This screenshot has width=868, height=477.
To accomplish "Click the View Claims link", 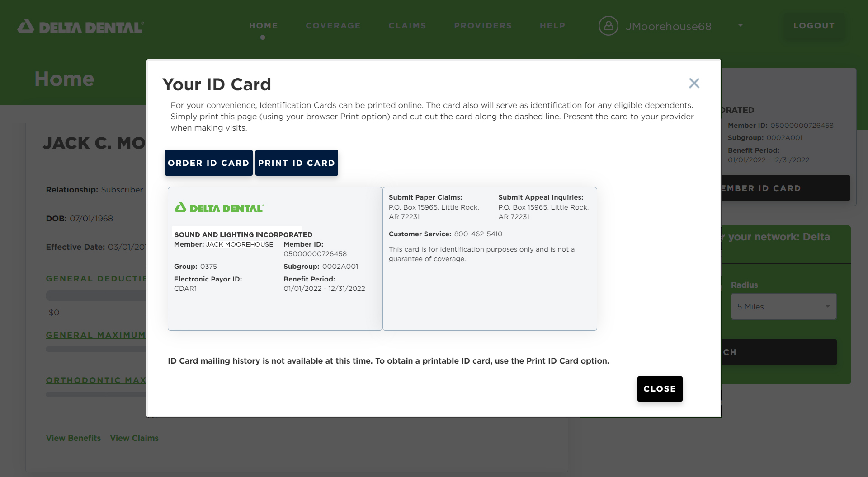I will [134, 438].
